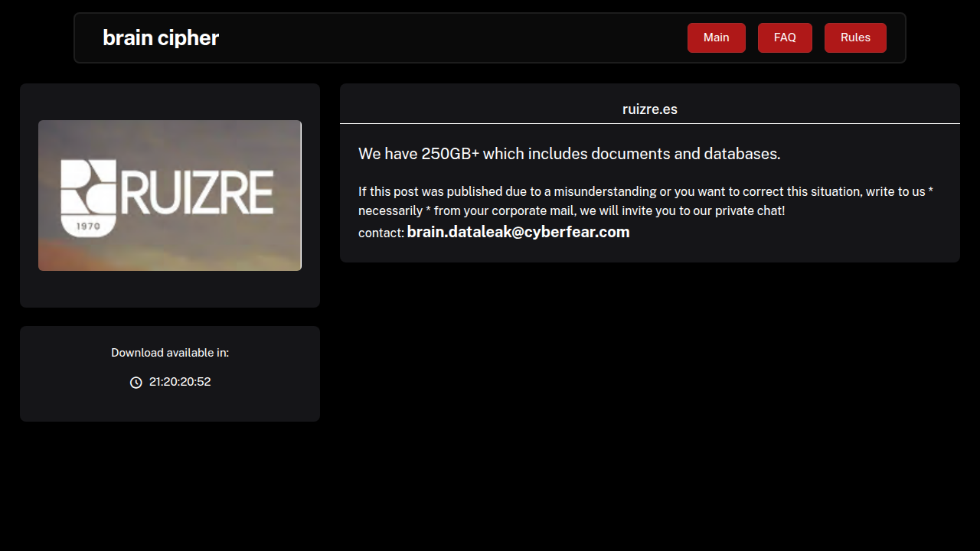Click the clock icon beside the countdown
The width and height of the screenshot is (980, 551).
click(x=136, y=383)
